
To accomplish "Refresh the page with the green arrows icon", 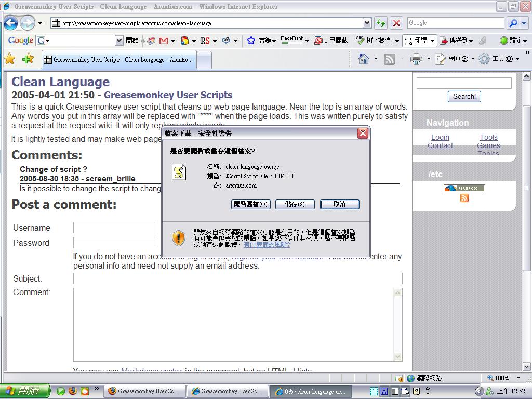I will (x=381, y=23).
